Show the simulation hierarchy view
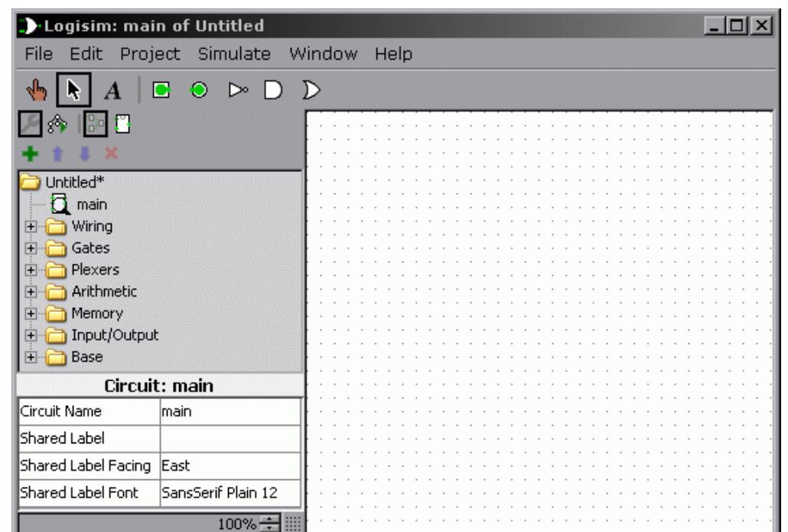788x532 pixels. point(57,124)
